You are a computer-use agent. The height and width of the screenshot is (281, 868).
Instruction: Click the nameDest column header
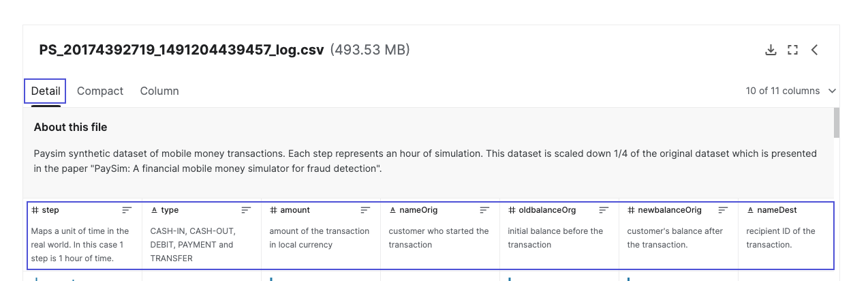[x=777, y=210]
